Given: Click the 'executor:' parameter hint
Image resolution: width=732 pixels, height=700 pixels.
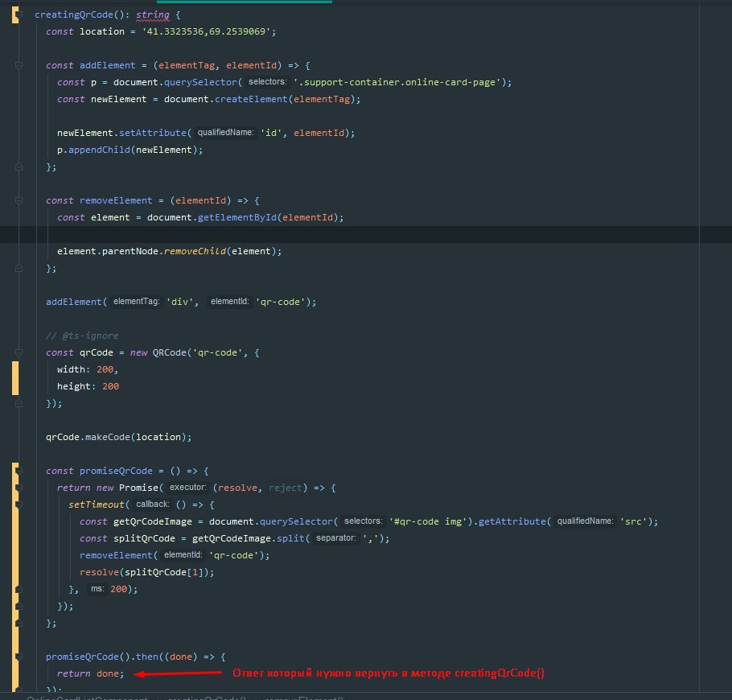Looking at the screenshot, I should coord(187,488).
